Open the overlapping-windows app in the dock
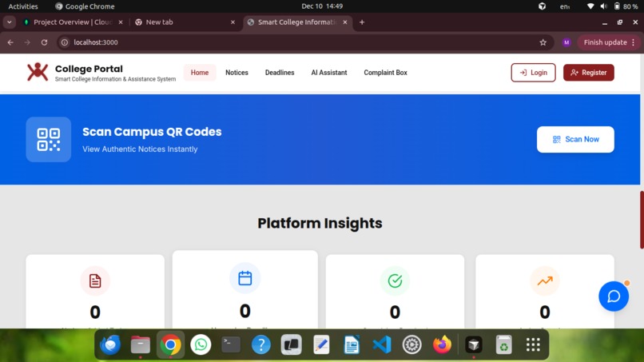 291,344
